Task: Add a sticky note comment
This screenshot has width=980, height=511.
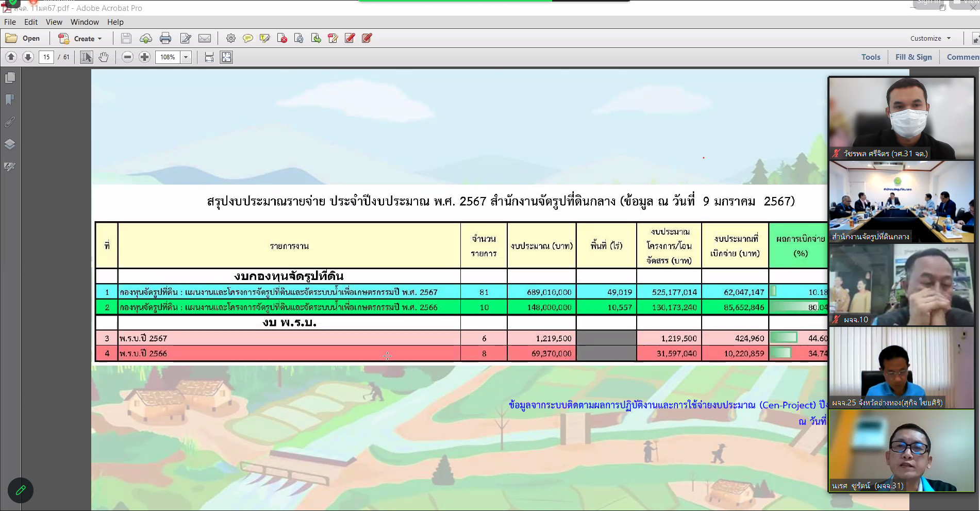Action: 248,38
